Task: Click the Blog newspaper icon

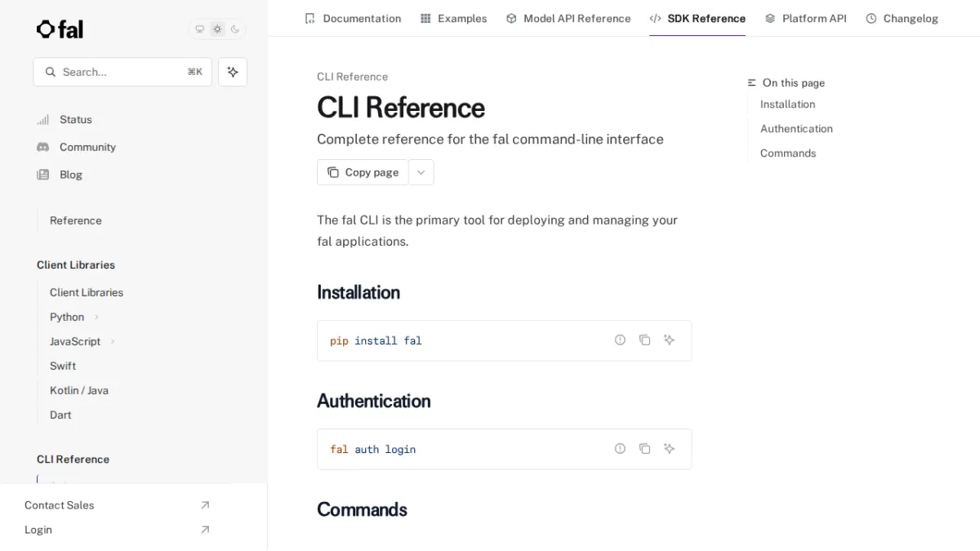Action: coord(42,175)
